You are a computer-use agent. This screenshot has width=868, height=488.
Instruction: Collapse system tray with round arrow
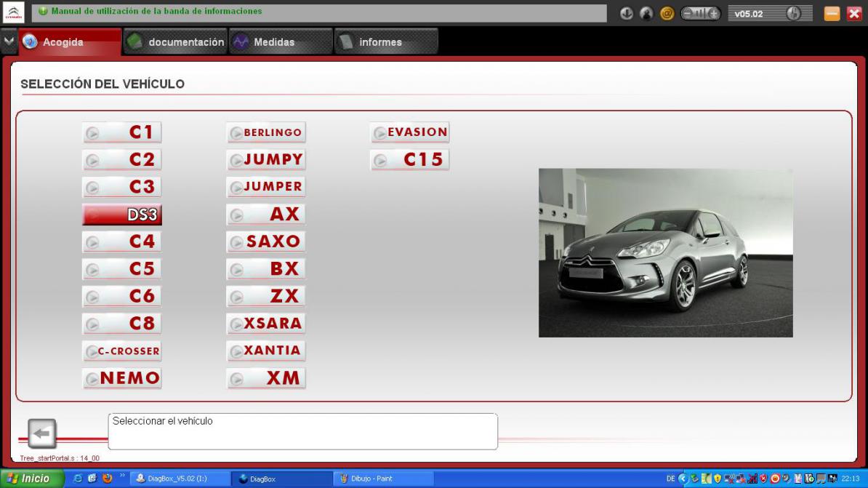point(683,479)
